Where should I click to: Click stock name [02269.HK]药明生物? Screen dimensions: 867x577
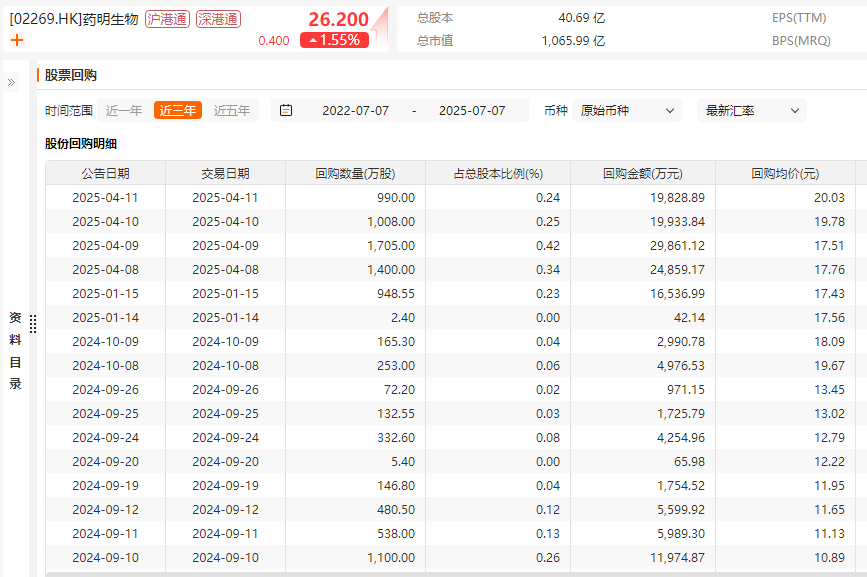(74, 19)
